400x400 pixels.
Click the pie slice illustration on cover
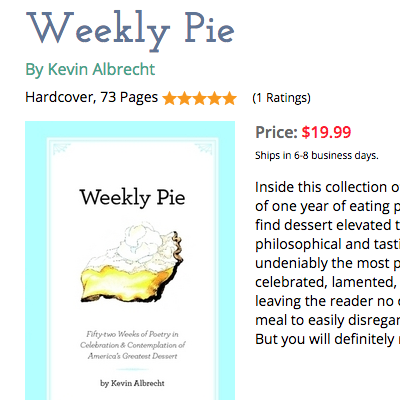[x=132, y=263]
